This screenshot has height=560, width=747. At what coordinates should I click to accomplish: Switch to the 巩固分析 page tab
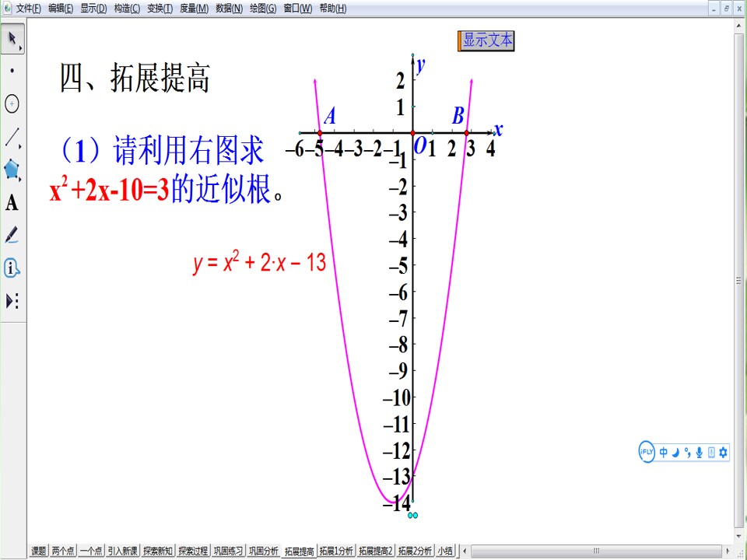264,551
